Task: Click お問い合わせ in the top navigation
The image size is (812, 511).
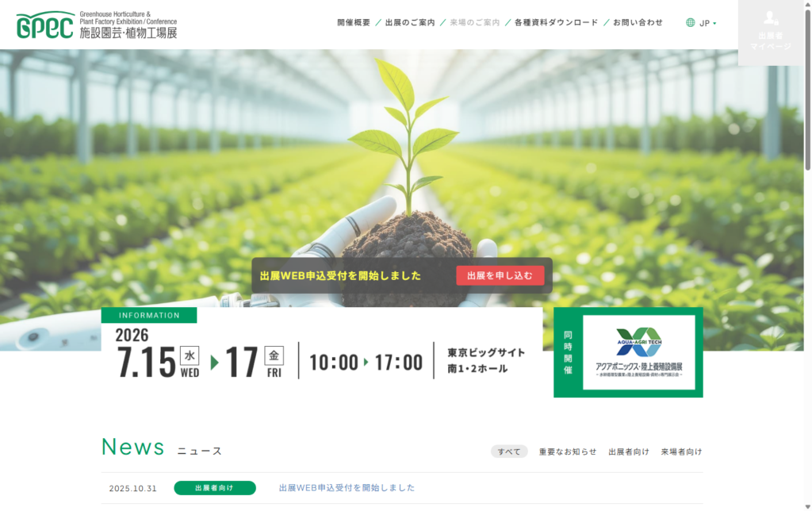Action: click(x=638, y=22)
